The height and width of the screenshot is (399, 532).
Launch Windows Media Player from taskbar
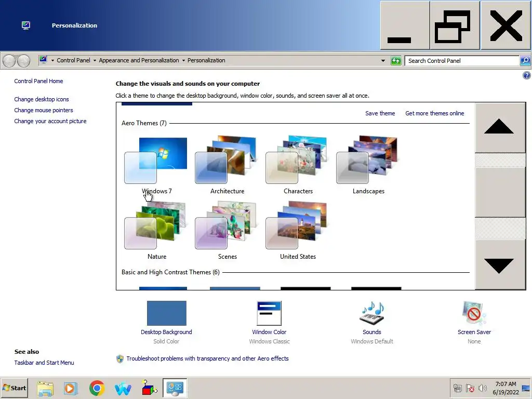tap(71, 388)
